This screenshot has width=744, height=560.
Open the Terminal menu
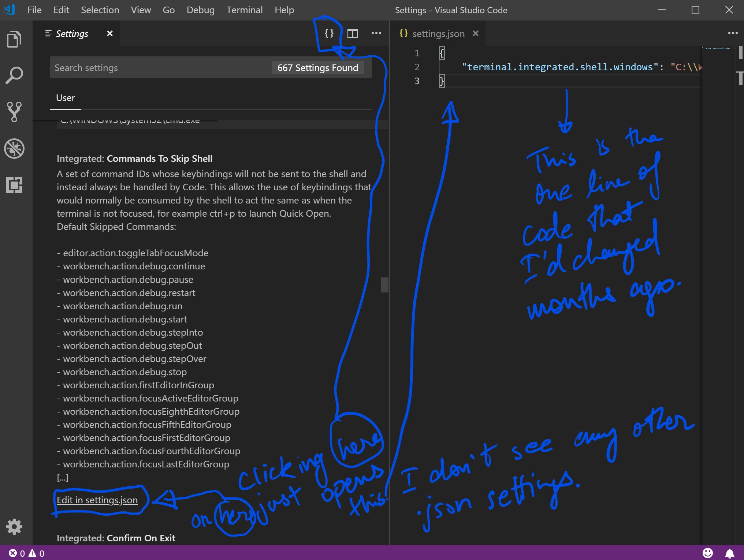245,10
